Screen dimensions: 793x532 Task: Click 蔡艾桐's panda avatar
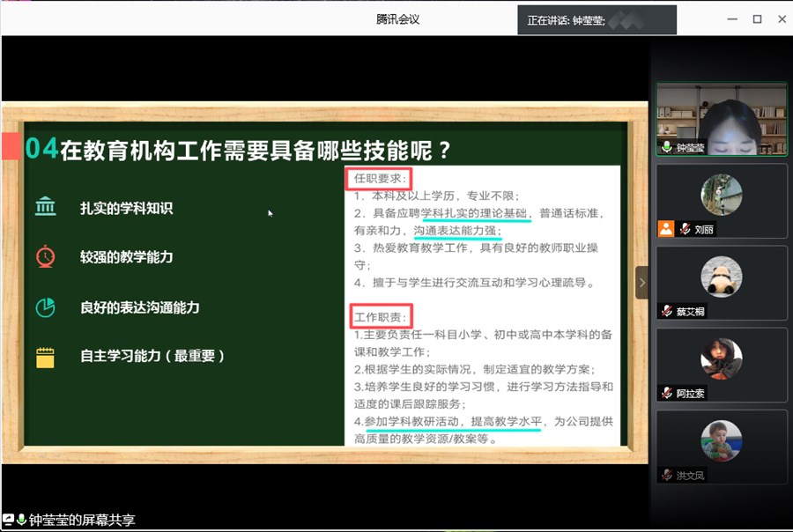point(721,277)
